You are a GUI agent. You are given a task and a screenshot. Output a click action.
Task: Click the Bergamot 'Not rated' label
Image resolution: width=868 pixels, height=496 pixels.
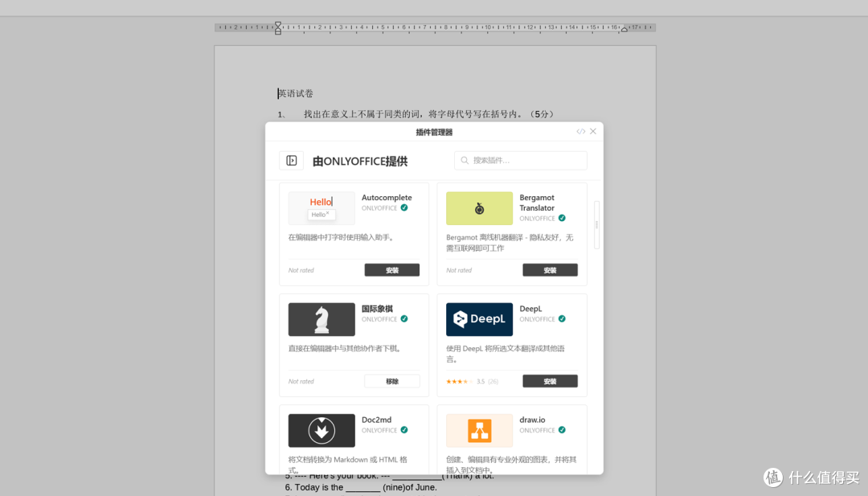pos(459,270)
